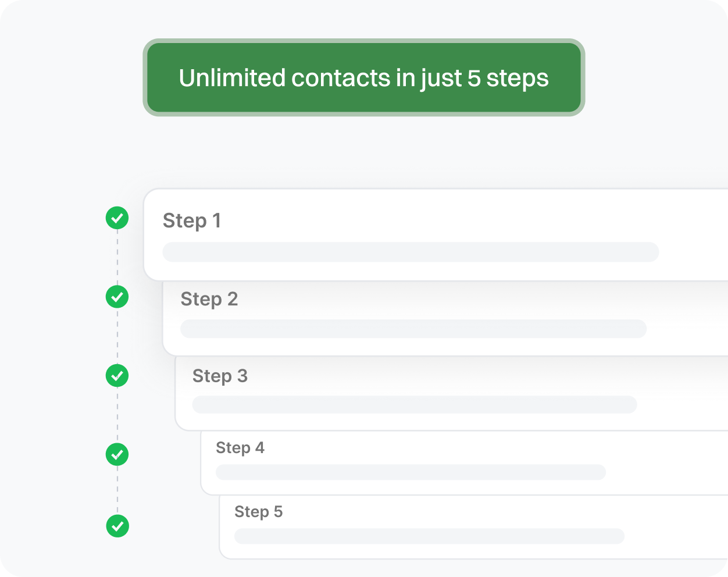Image resolution: width=728 pixels, height=577 pixels.
Task: Click the dashed timeline between Step 4 and Step 5 checks
Action: pos(117,490)
